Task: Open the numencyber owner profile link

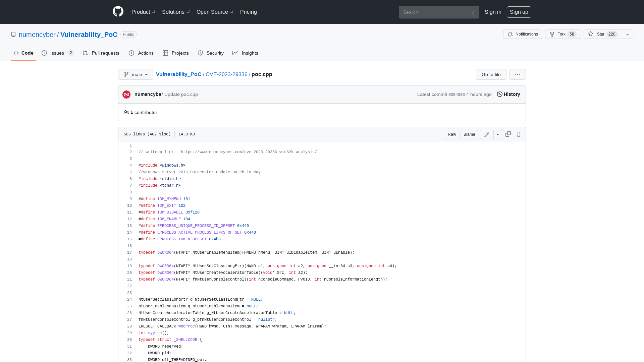Action: click(x=37, y=35)
